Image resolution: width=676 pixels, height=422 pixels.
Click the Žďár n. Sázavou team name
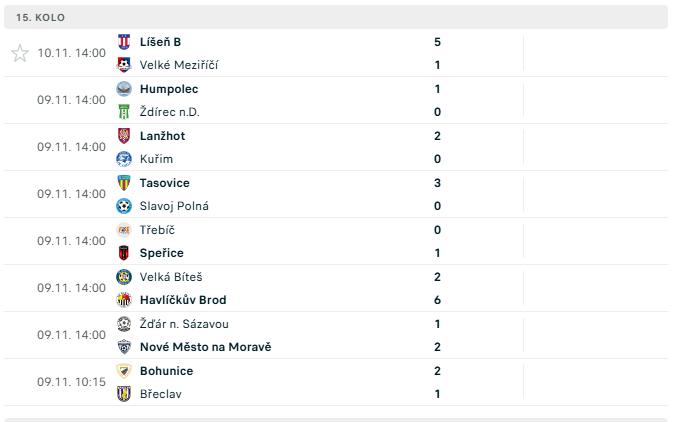coord(184,324)
